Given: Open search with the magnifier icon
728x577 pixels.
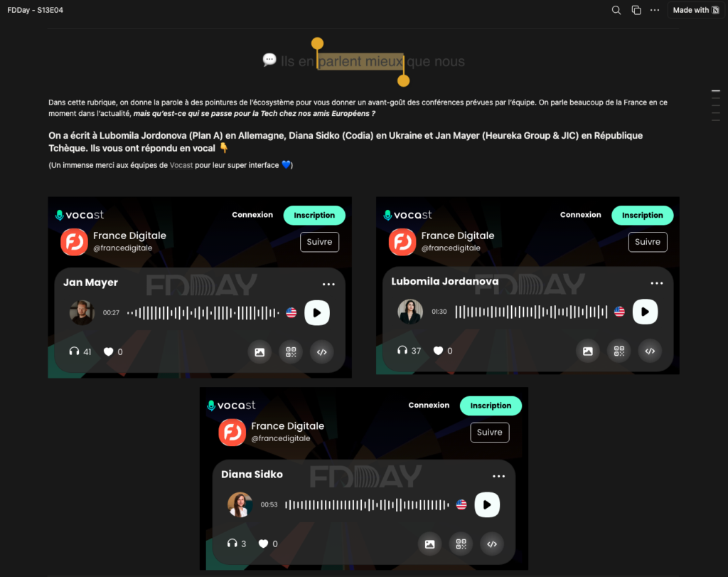Looking at the screenshot, I should 616,10.
